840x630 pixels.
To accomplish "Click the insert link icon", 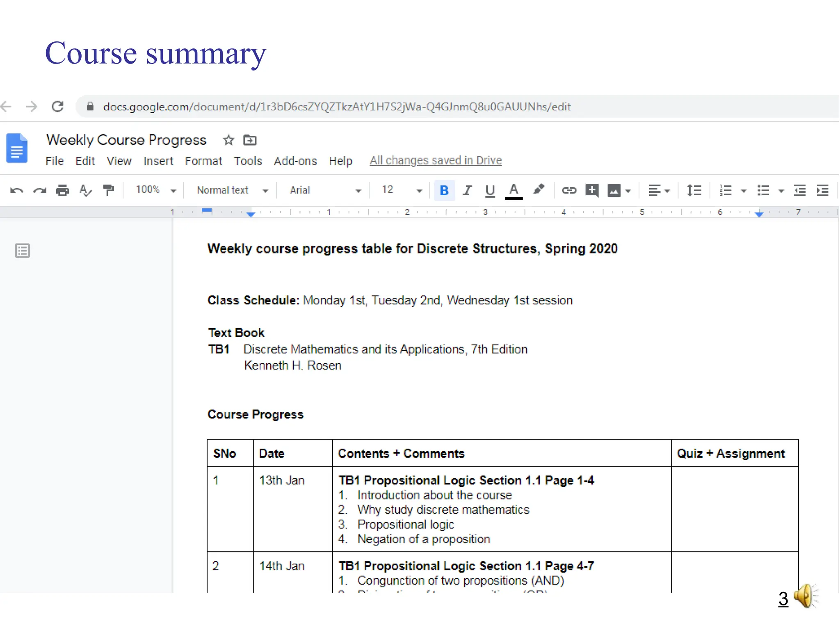I will 569,190.
